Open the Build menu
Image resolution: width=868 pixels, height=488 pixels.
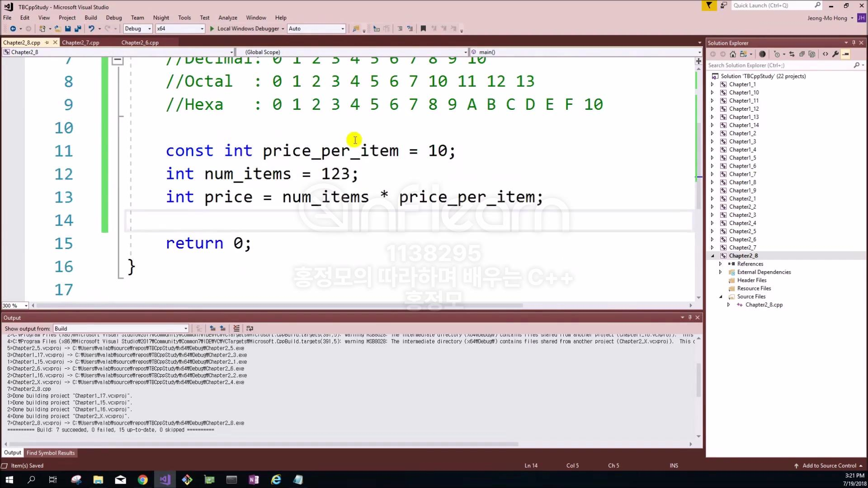tap(90, 18)
